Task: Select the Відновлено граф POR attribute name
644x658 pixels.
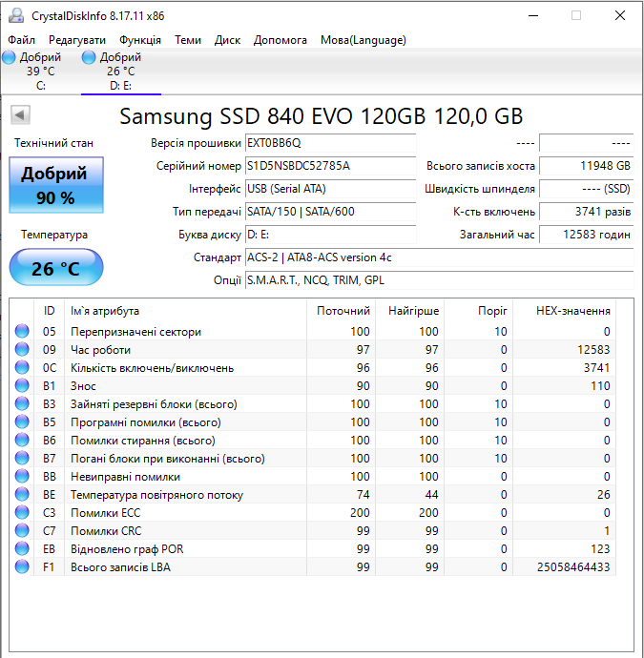Action: 127,549
